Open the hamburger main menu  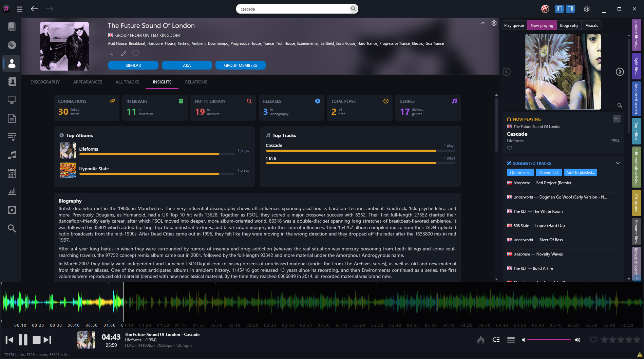(x=20, y=9)
